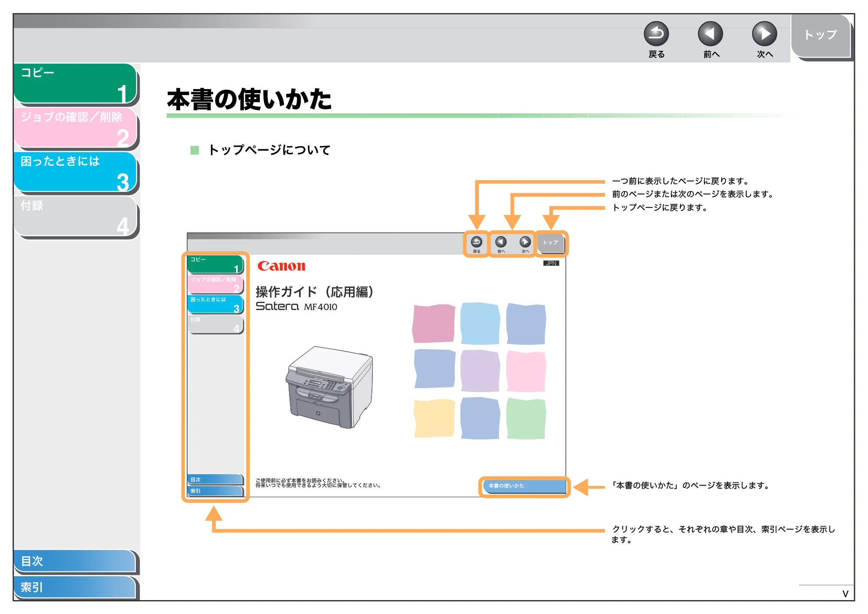Click the small 付録 tab in sample page

click(x=215, y=324)
